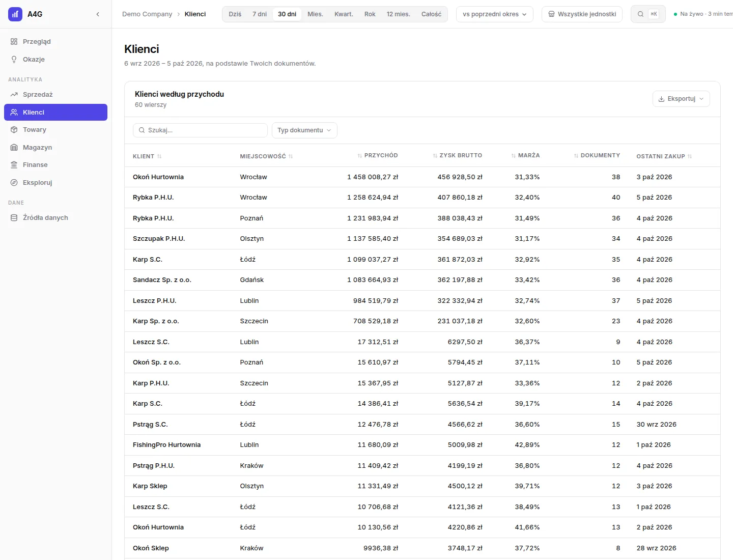Image resolution: width=733 pixels, height=560 pixels.
Task: Open the vs poprzedni okres dropdown
Action: [x=495, y=14]
